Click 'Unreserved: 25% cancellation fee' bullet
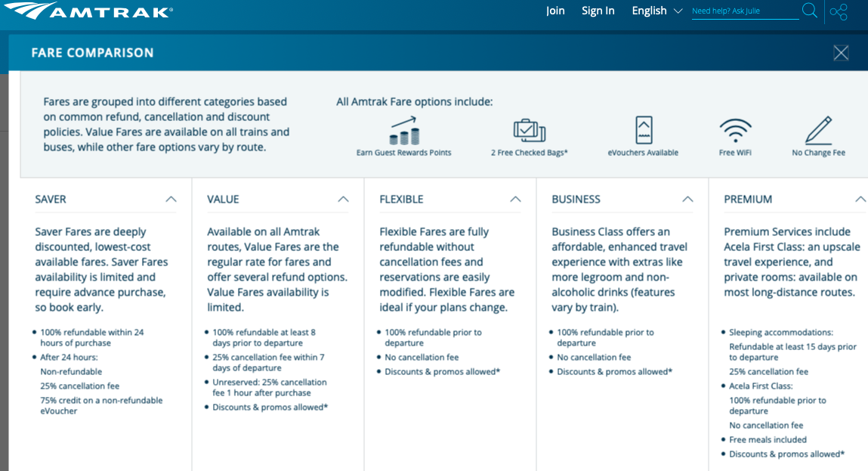This screenshot has width=868, height=471. coord(270,387)
